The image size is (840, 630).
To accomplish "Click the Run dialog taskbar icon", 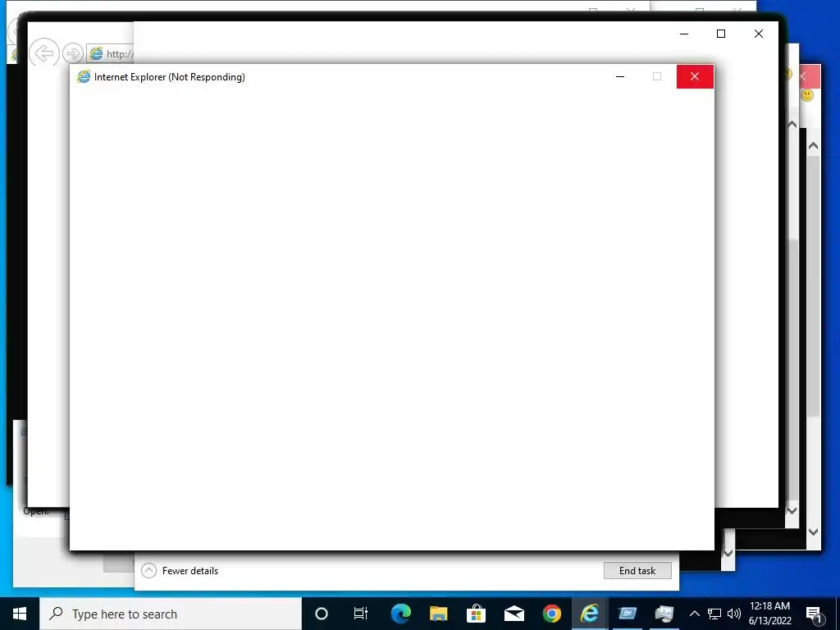I will point(628,614).
